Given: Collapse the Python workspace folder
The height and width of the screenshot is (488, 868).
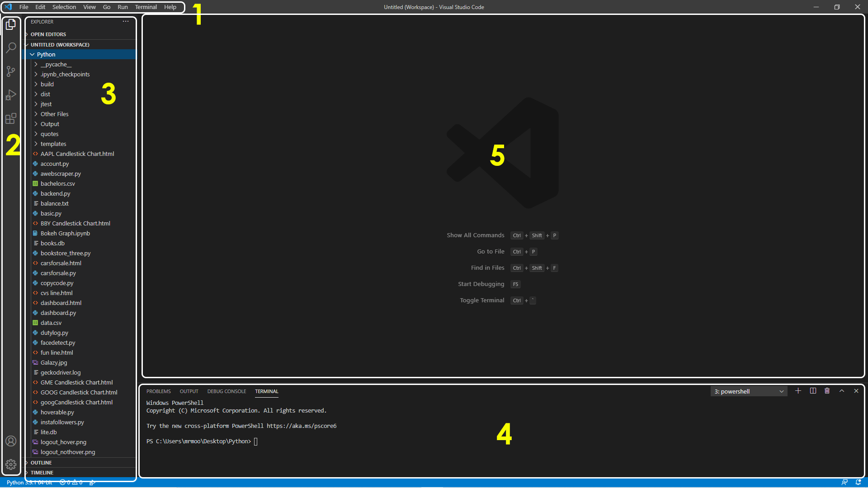Looking at the screenshot, I should coord(33,54).
